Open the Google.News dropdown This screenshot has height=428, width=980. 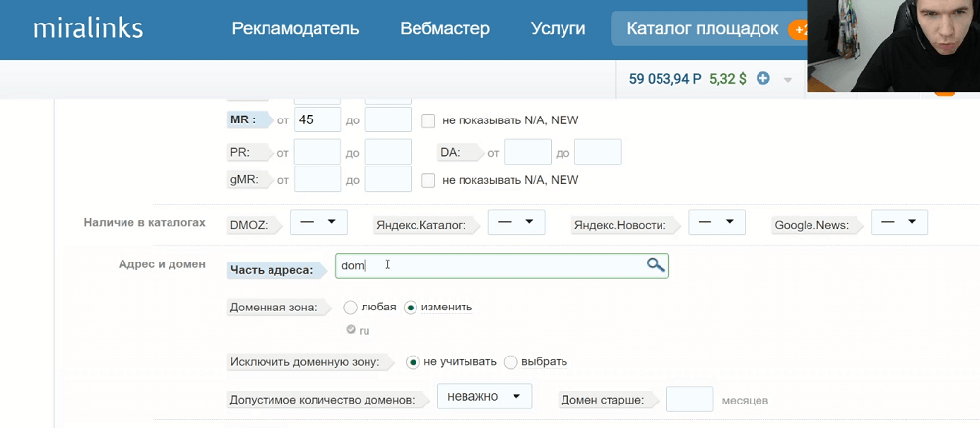point(900,222)
